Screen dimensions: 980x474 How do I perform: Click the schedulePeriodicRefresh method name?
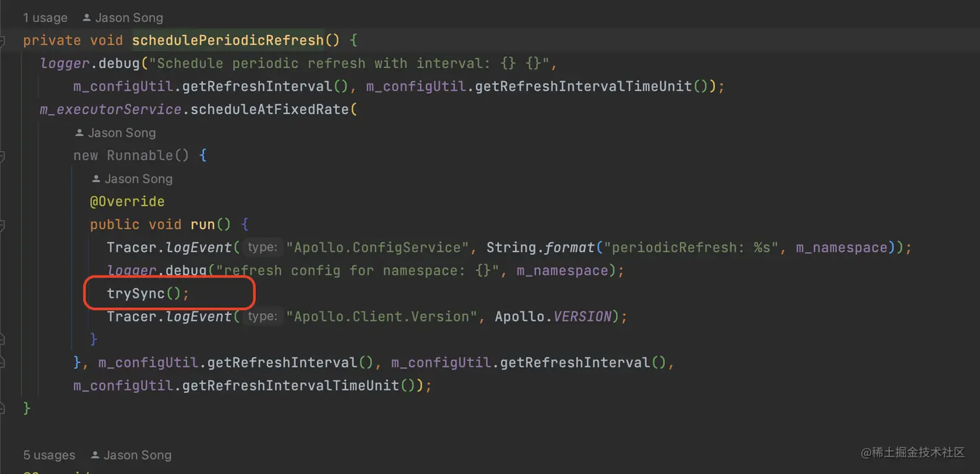pyautogui.click(x=228, y=40)
